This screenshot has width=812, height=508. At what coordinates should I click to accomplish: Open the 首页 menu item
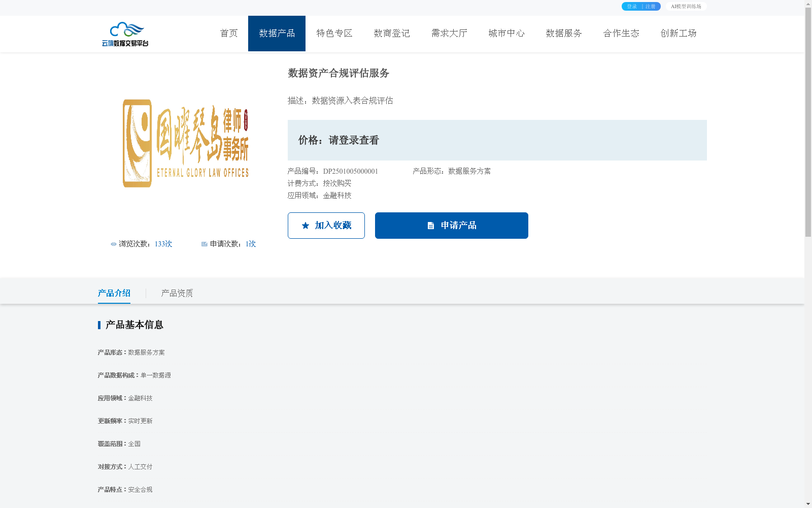[x=229, y=34]
